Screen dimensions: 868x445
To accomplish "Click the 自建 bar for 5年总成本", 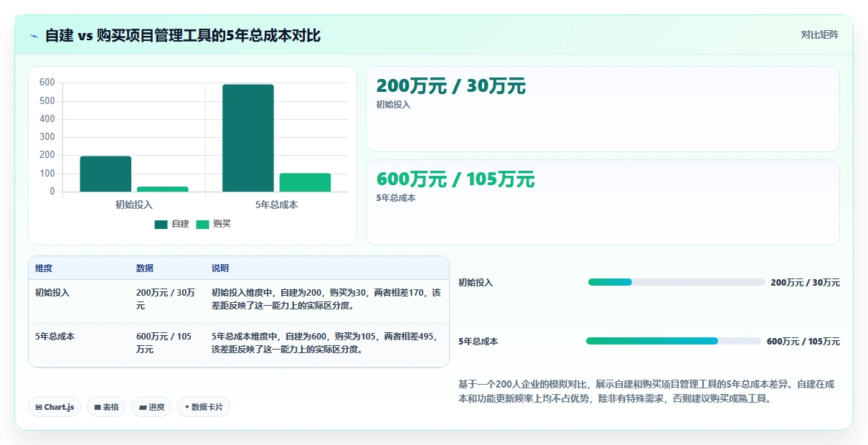I will click(248, 138).
